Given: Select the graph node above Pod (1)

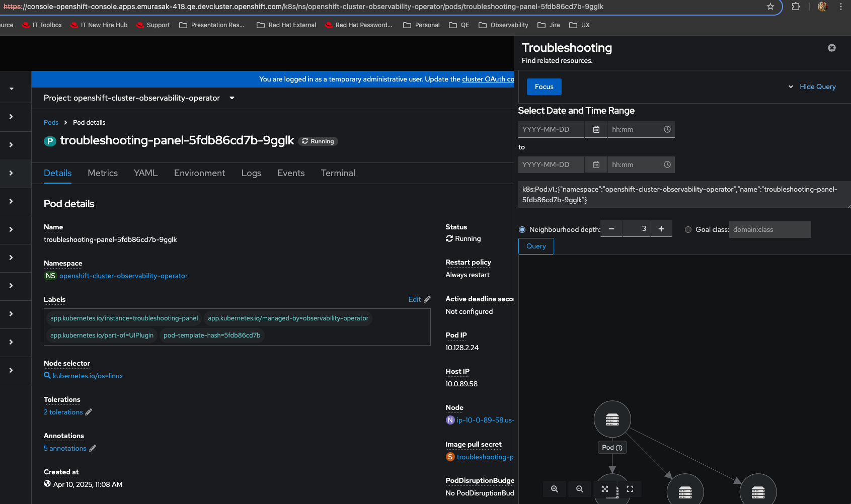Looking at the screenshot, I should [612, 419].
